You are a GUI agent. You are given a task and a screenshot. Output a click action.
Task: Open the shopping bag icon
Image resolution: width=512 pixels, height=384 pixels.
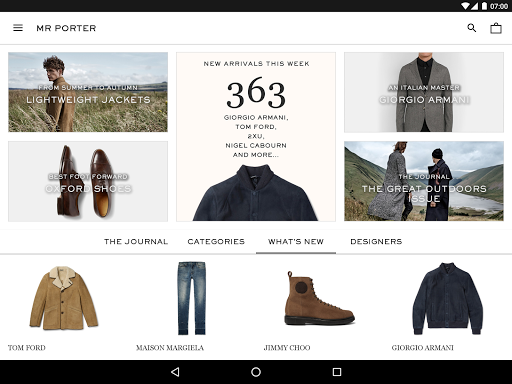click(x=496, y=28)
